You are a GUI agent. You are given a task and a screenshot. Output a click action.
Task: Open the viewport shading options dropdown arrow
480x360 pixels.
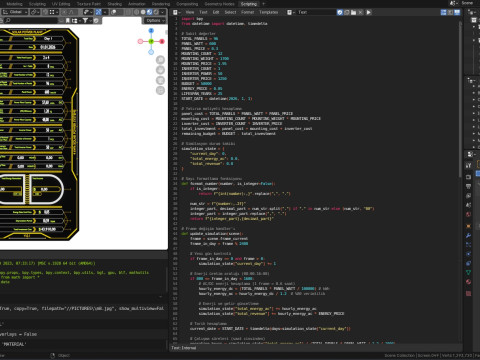[163, 12]
